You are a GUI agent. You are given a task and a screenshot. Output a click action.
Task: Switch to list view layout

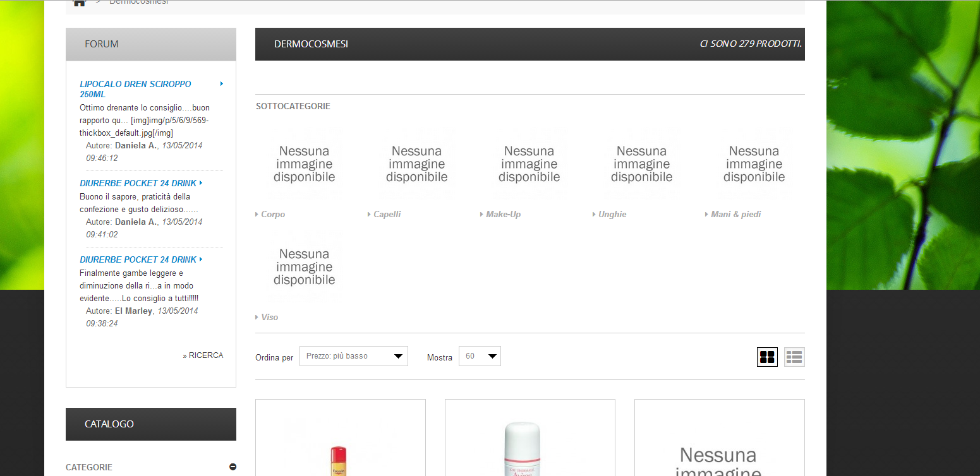tap(794, 357)
